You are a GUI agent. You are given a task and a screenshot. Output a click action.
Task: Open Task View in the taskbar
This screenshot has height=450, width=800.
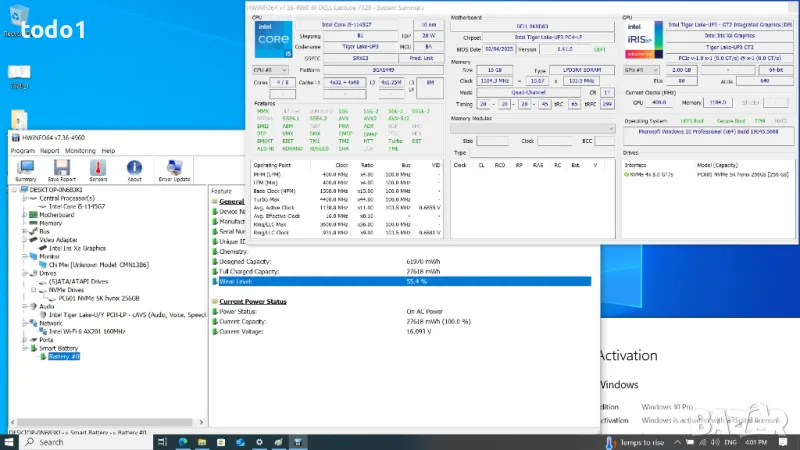[x=161, y=441]
